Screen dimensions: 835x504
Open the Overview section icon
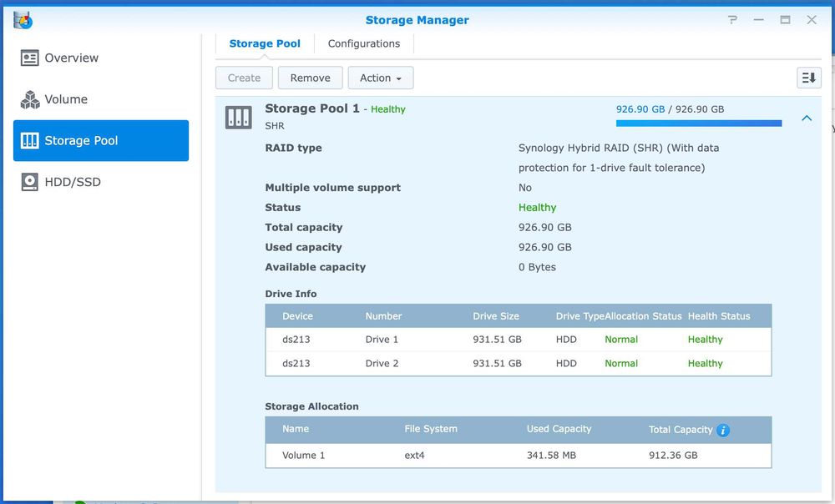click(30, 58)
